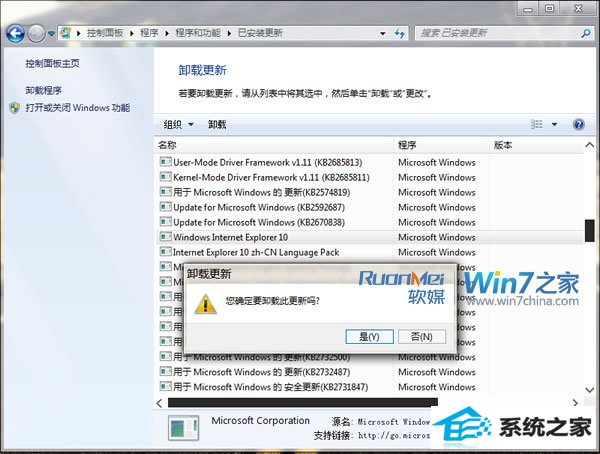600x454 pixels.
Task: Expand the address bar history dropdown
Action: pos(382,34)
